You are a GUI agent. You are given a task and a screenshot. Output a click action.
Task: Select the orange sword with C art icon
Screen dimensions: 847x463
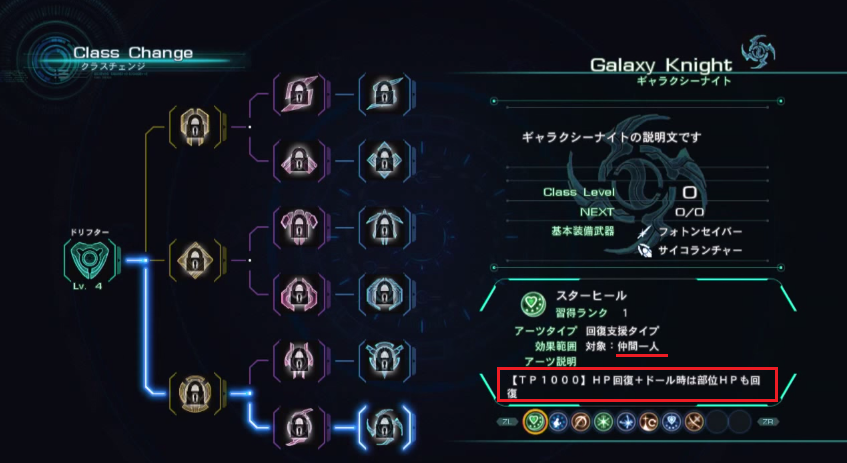coord(649,421)
